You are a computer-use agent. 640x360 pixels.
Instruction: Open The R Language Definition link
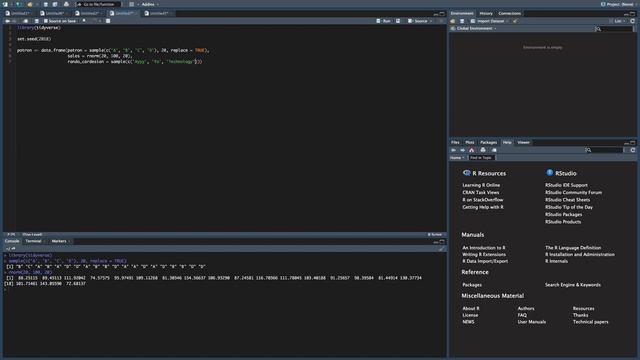[x=573, y=248]
